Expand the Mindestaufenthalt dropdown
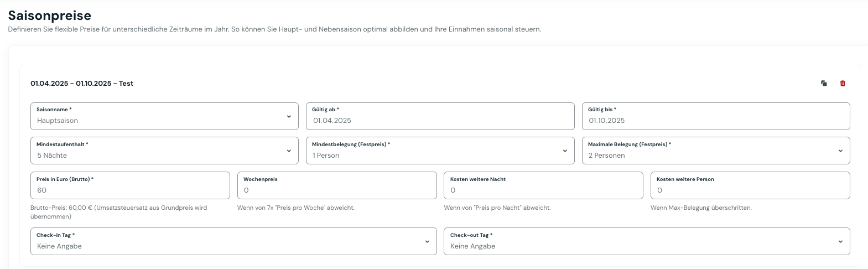 tap(164, 151)
